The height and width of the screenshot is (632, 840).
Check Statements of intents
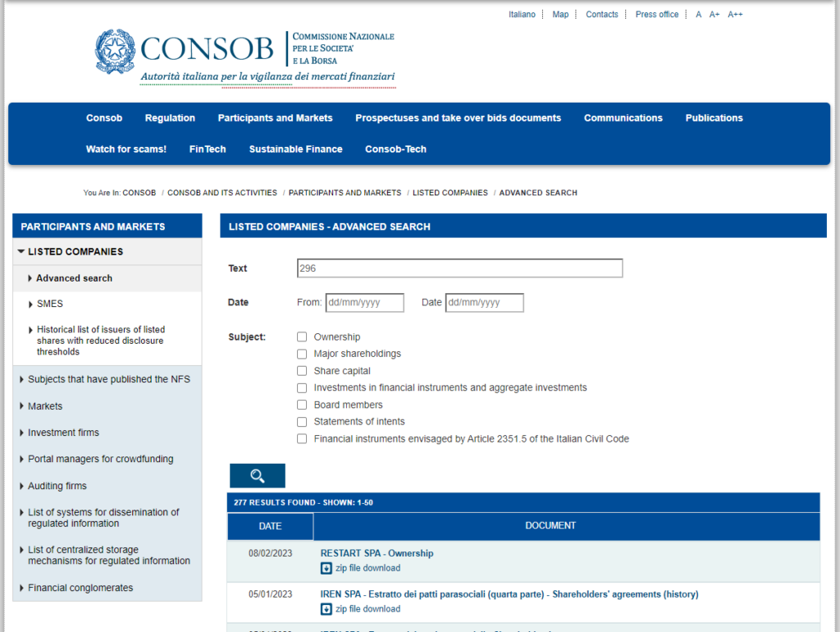pyautogui.click(x=302, y=422)
